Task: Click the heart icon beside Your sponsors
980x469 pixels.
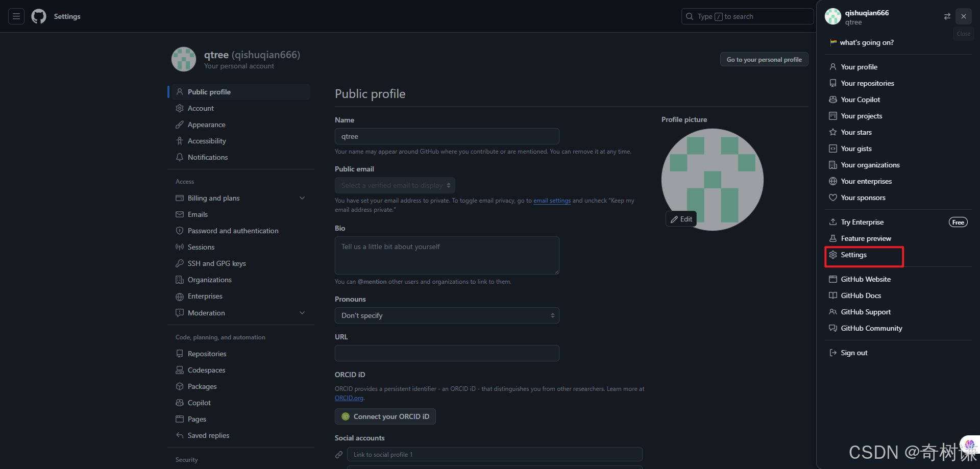Action: point(833,198)
